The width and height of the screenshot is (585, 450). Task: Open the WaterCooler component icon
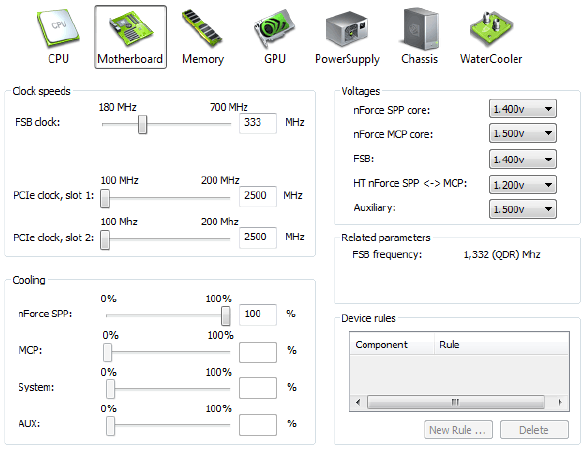[491, 37]
